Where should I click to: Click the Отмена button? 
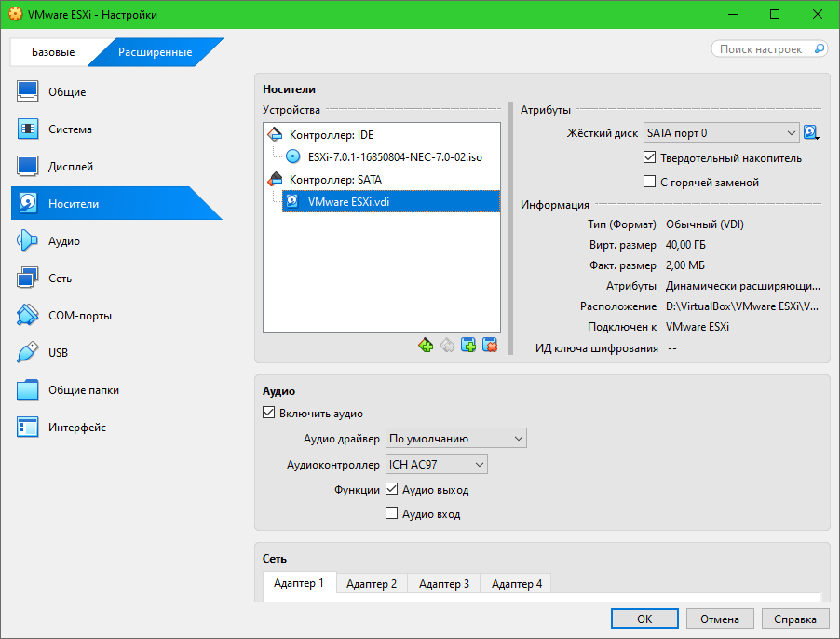pyautogui.click(x=720, y=619)
